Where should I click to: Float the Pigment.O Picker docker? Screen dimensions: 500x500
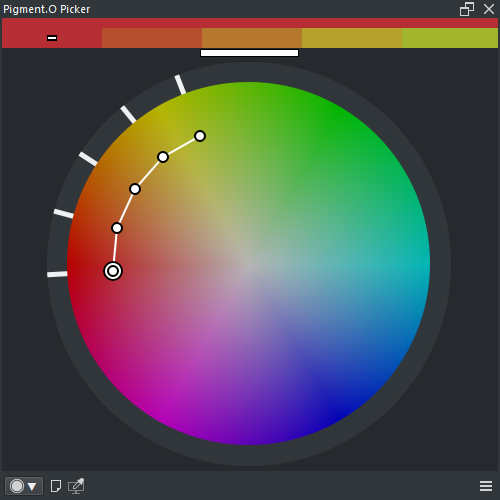tap(467, 9)
